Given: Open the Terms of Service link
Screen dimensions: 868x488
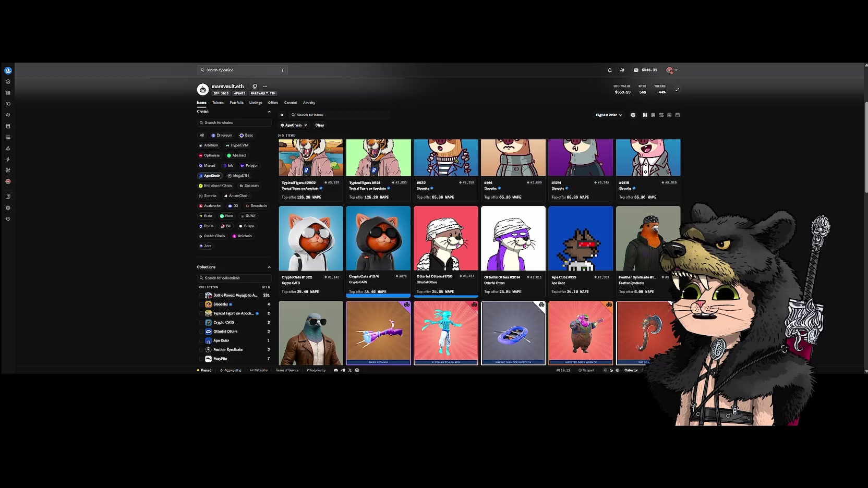Looking at the screenshot, I should pyautogui.click(x=287, y=370).
